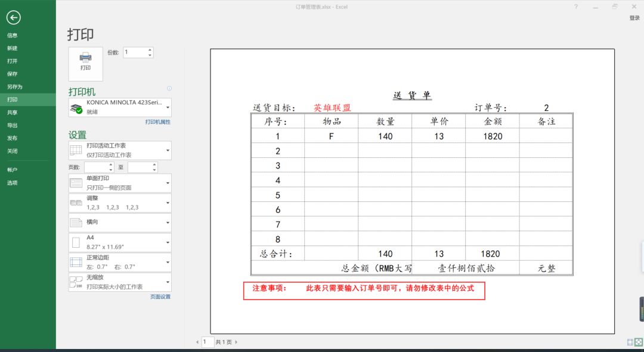Click zoom to page icon

click(638, 342)
